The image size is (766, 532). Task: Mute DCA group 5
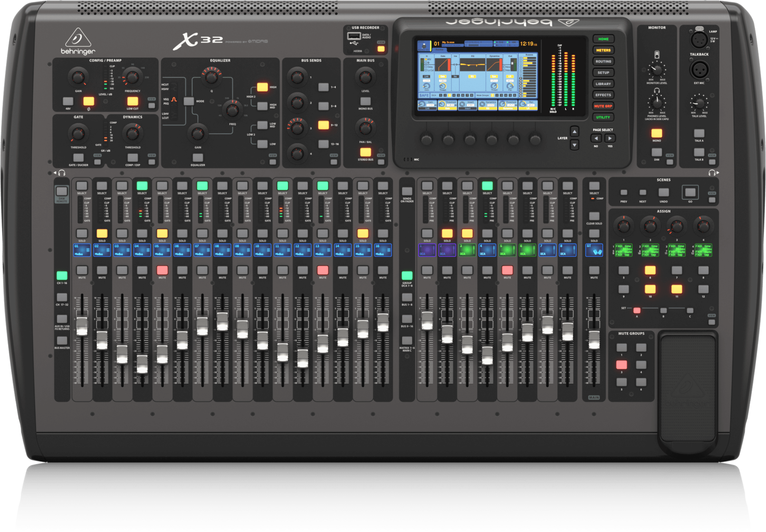pos(507,270)
